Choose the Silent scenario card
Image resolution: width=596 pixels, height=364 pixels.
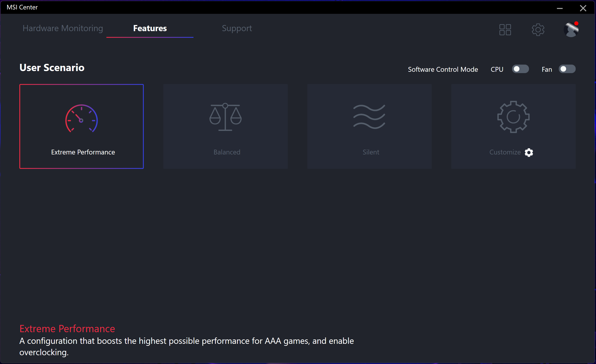369,126
